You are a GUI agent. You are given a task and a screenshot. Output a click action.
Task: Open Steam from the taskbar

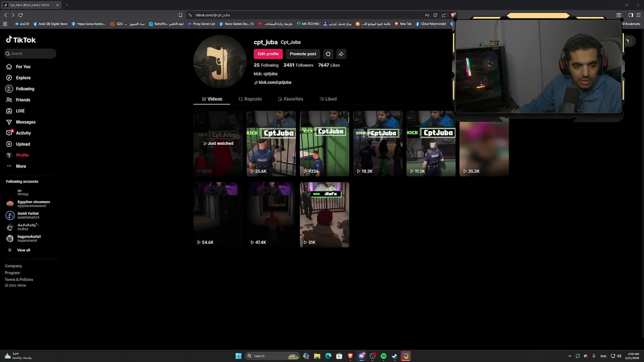394,356
